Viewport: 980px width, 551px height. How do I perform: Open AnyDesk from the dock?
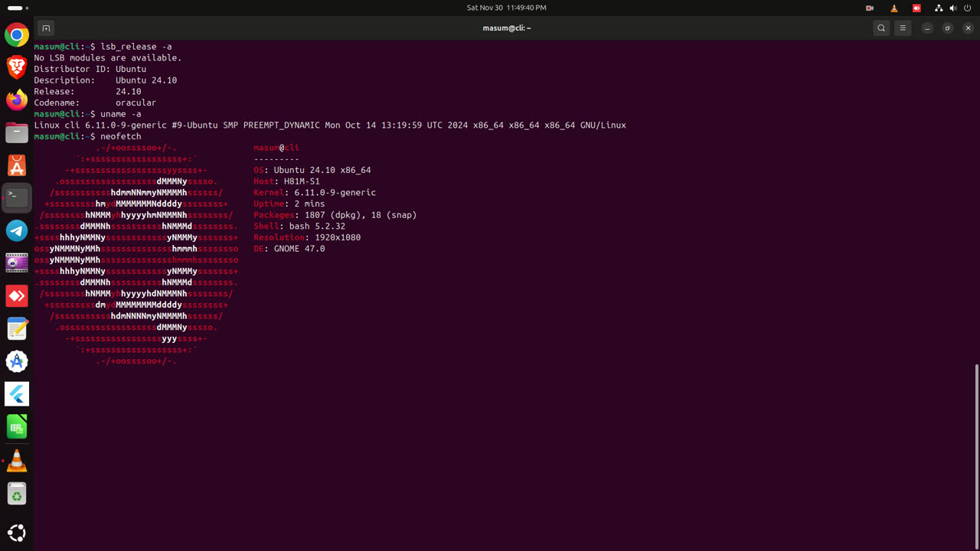click(17, 295)
